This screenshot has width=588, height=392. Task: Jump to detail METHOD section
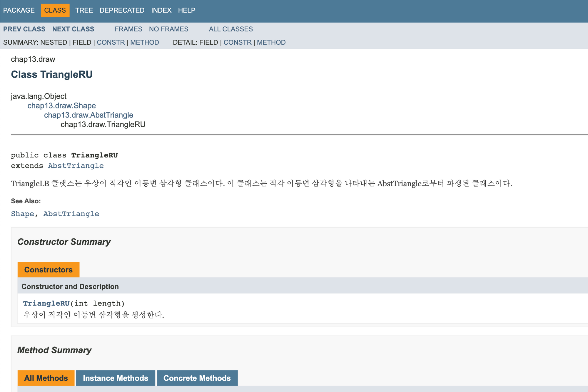[271, 42]
